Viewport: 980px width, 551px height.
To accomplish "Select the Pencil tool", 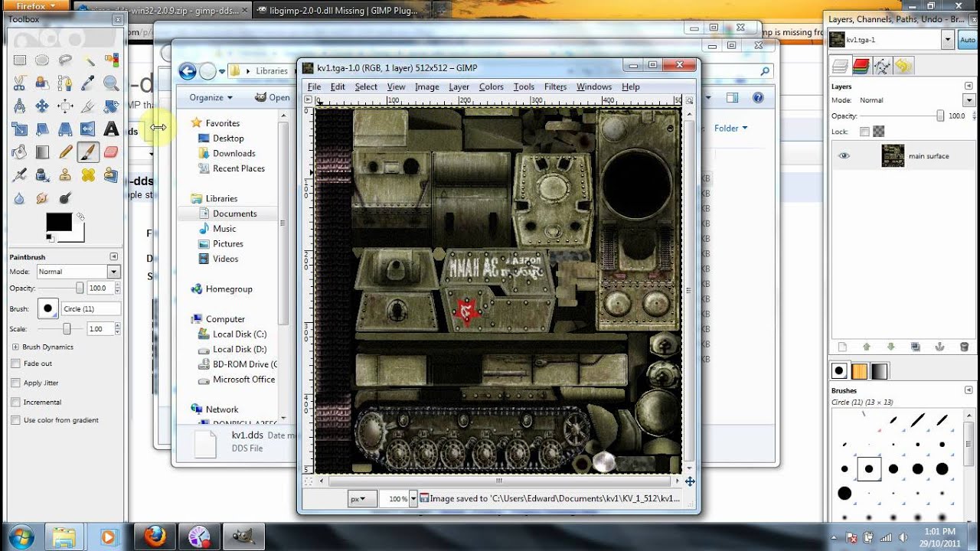I will (65, 152).
